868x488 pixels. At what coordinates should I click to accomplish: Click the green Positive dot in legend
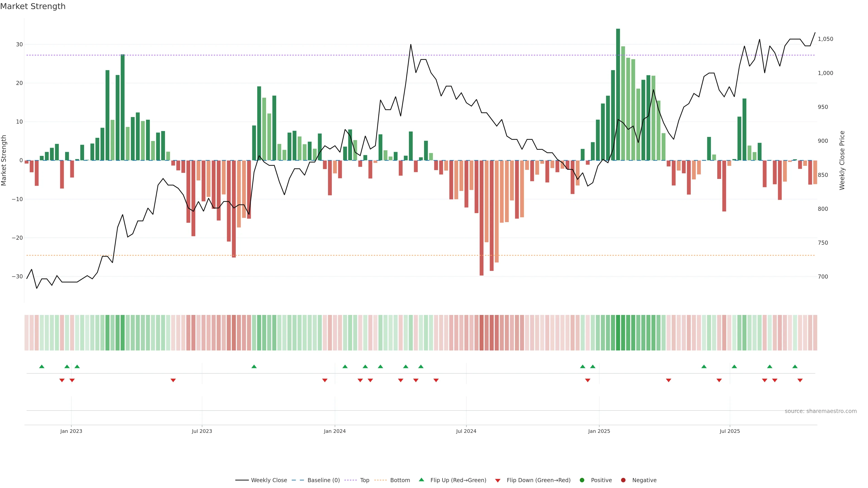tap(582, 480)
